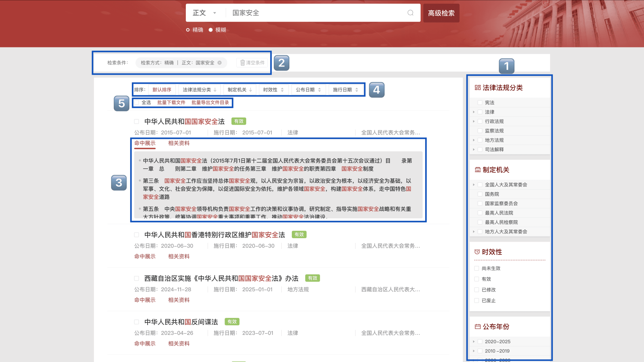
Task: Open 命中展示 tab under 反间谍法 result
Action: point(145,343)
